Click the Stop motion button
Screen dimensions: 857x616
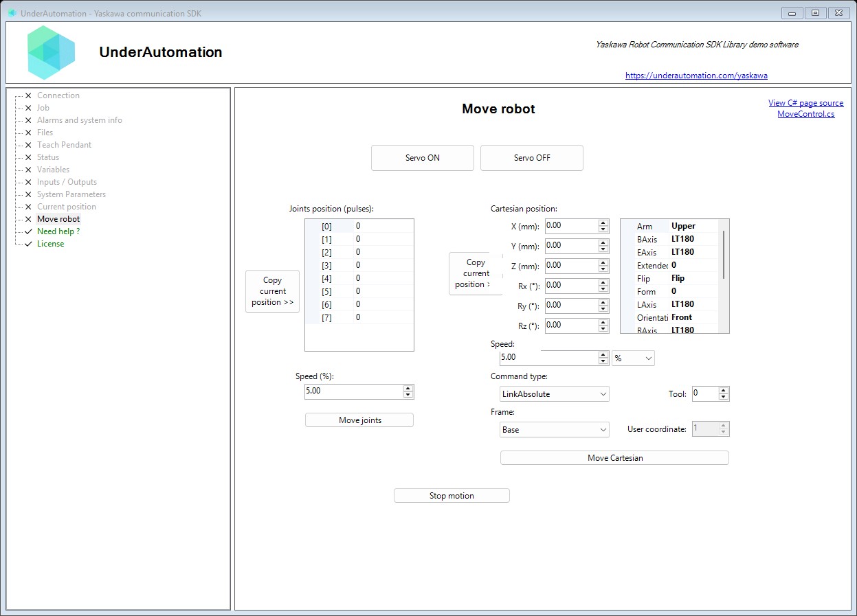452,496
